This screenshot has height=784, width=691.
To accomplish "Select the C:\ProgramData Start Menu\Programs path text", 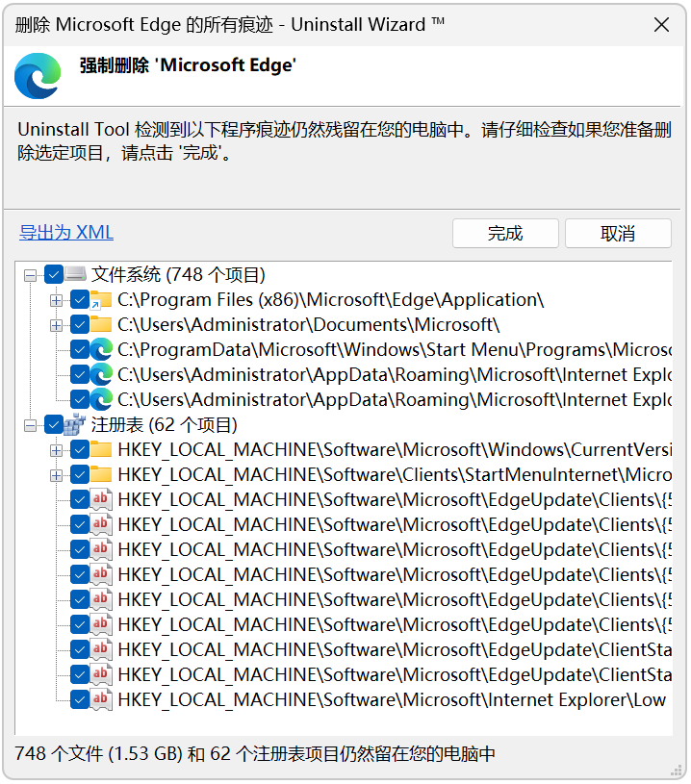I will coord(395,349).
